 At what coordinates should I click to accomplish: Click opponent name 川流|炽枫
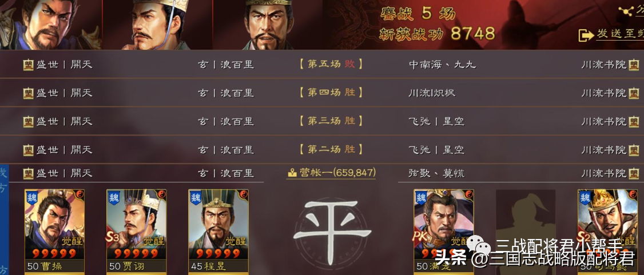tap(432, 93)
